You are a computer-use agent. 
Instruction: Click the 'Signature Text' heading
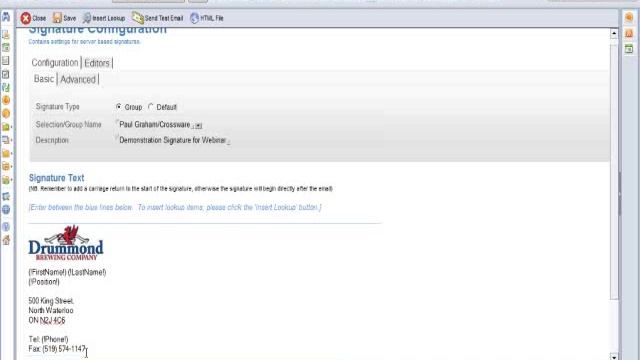[56, 178]
